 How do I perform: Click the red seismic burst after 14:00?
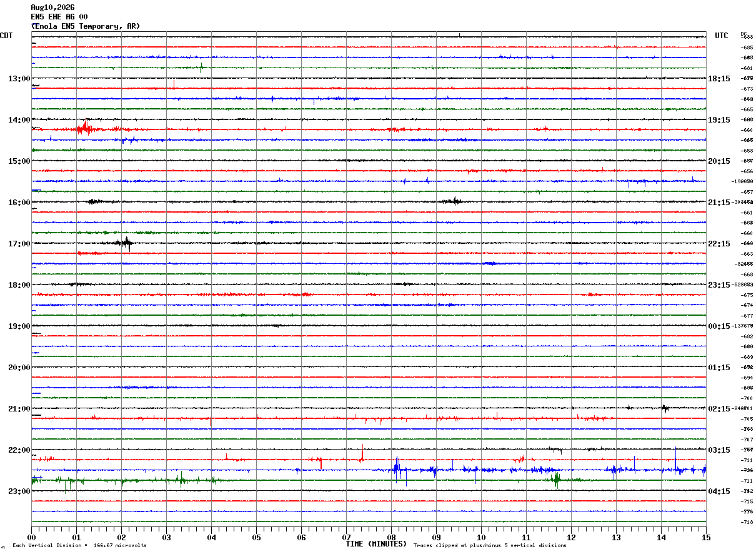tap(84, 129)
